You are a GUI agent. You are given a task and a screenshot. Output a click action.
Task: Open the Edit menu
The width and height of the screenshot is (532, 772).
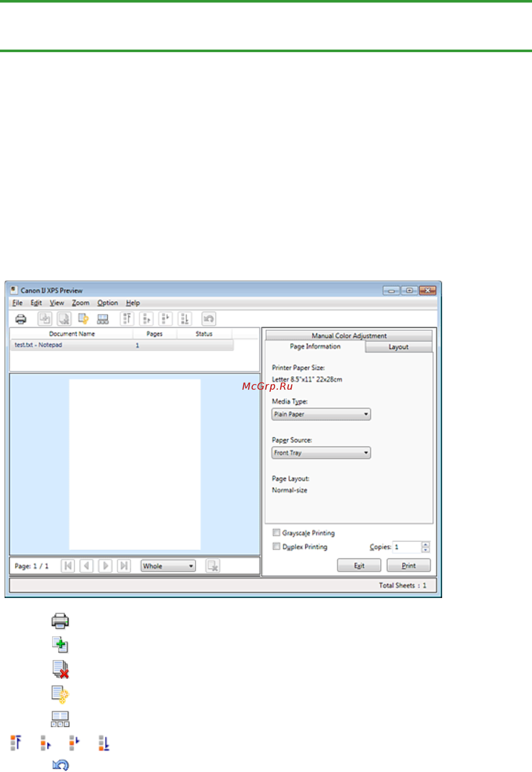(36, 303)
